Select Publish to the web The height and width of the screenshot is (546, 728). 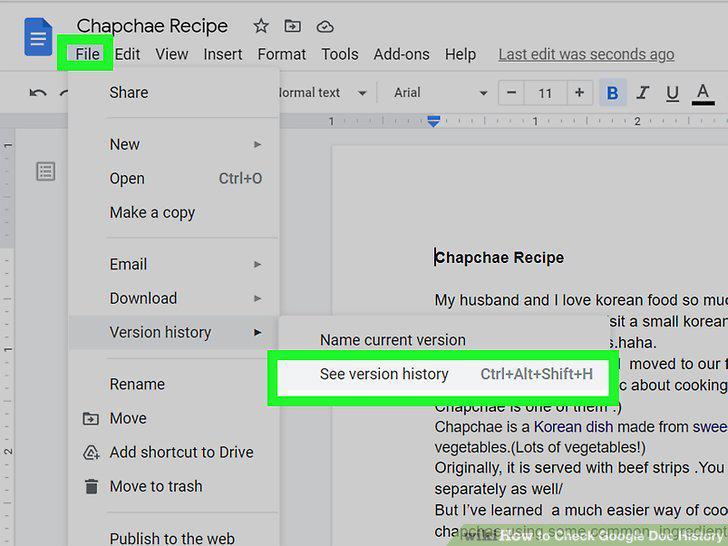tap(174, 538)
